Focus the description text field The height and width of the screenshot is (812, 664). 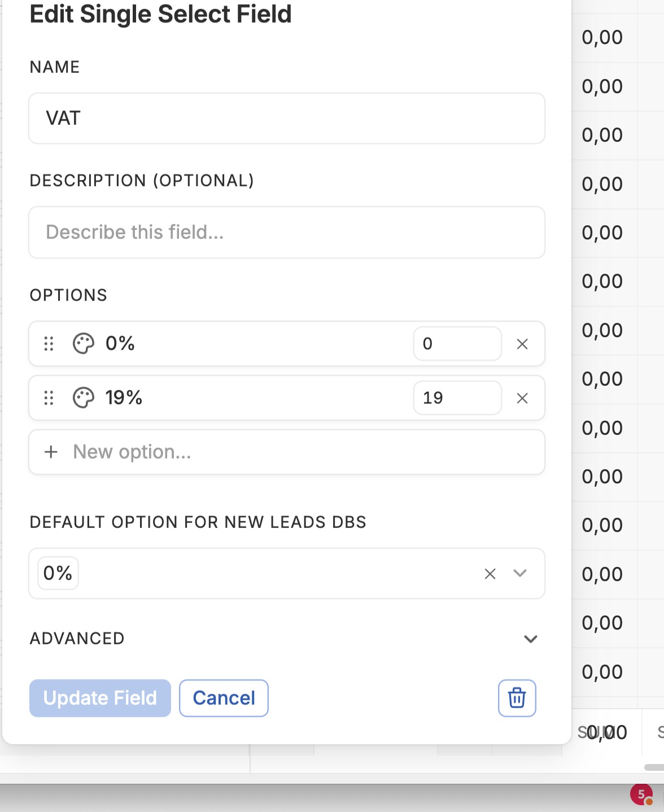287,232
